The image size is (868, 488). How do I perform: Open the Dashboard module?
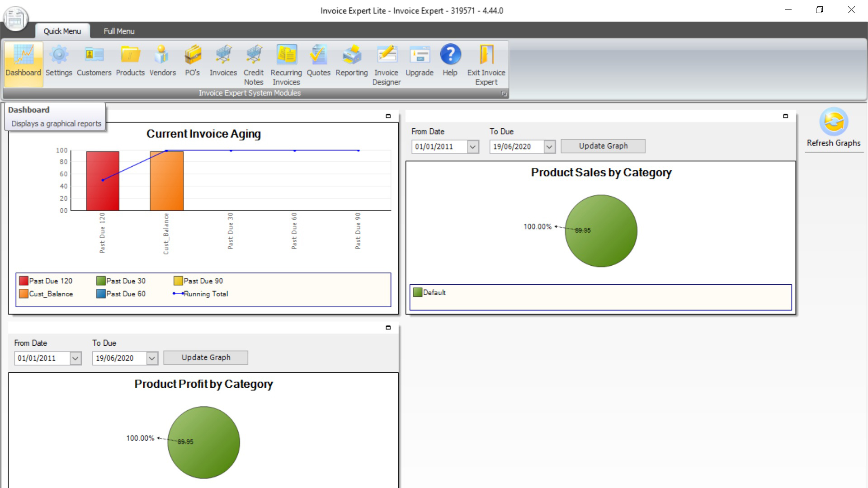pos(24,64)
